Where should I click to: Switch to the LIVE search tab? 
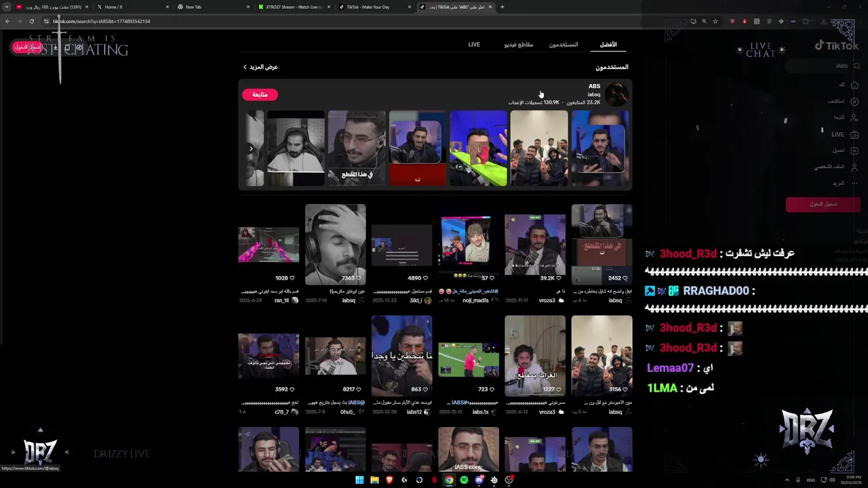click(474, 45)
